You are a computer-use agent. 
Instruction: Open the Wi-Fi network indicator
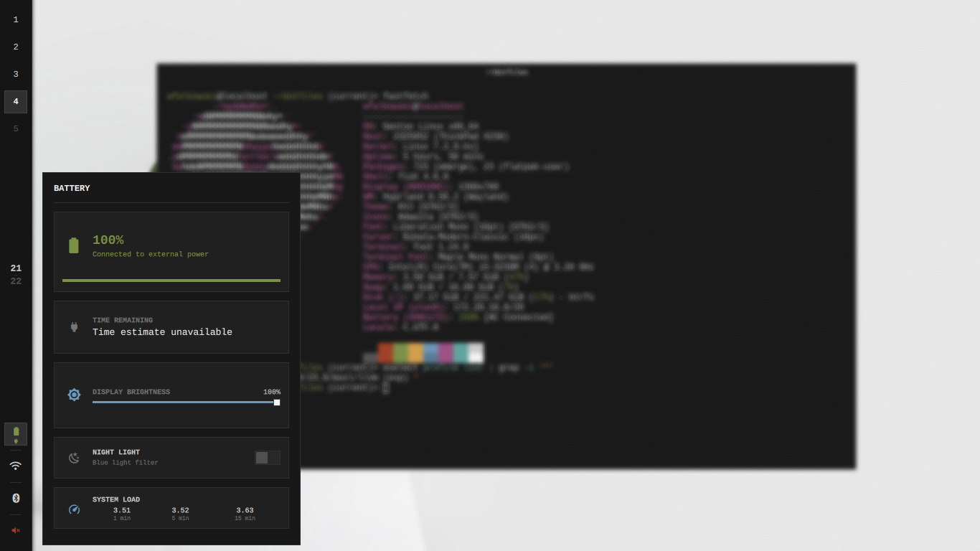pos(16,466)
